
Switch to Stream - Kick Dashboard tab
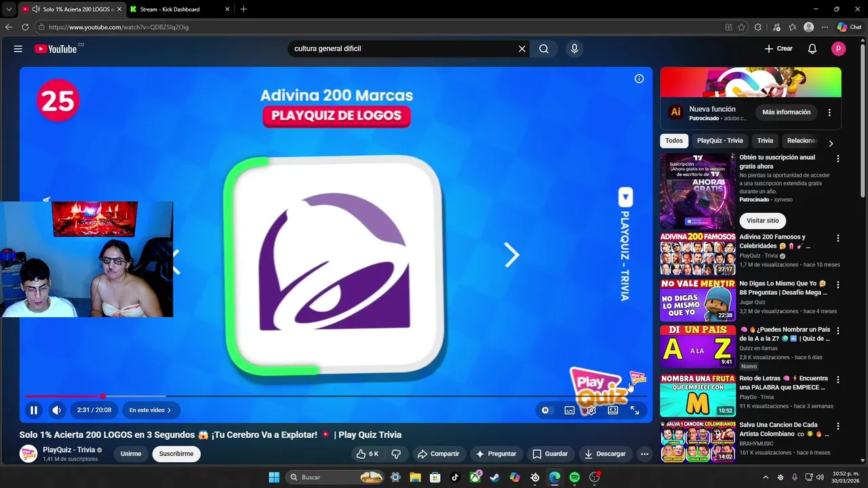179,9
